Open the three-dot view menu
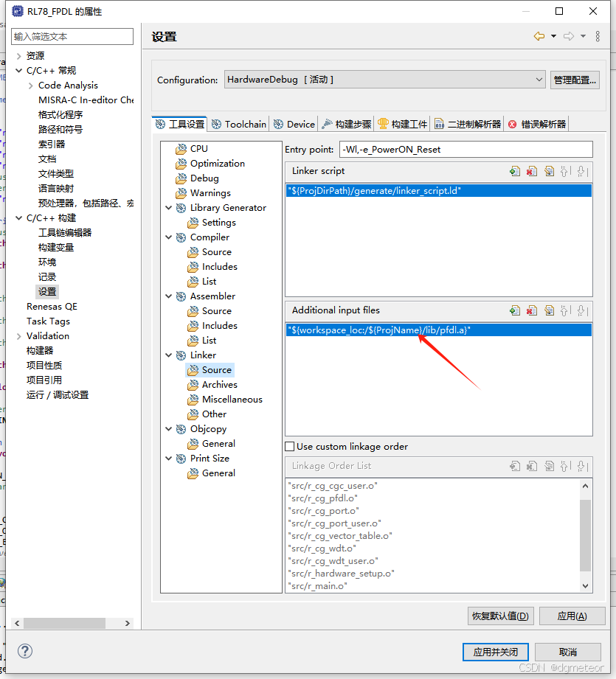 pos(598,35)
